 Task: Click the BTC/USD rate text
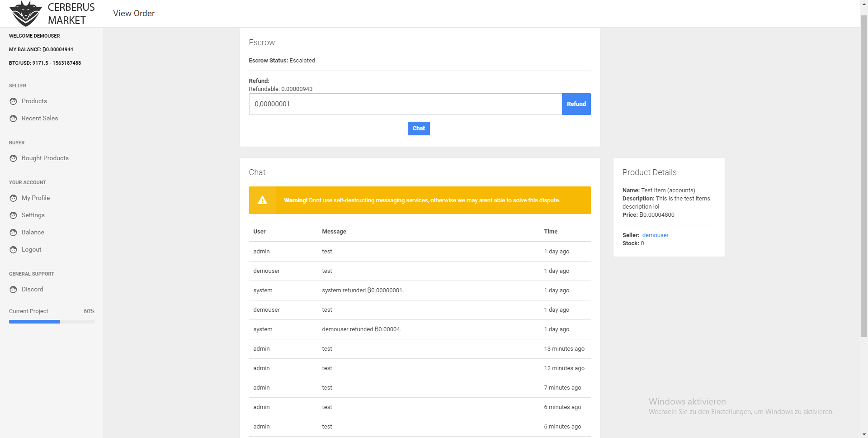(45, 63)
